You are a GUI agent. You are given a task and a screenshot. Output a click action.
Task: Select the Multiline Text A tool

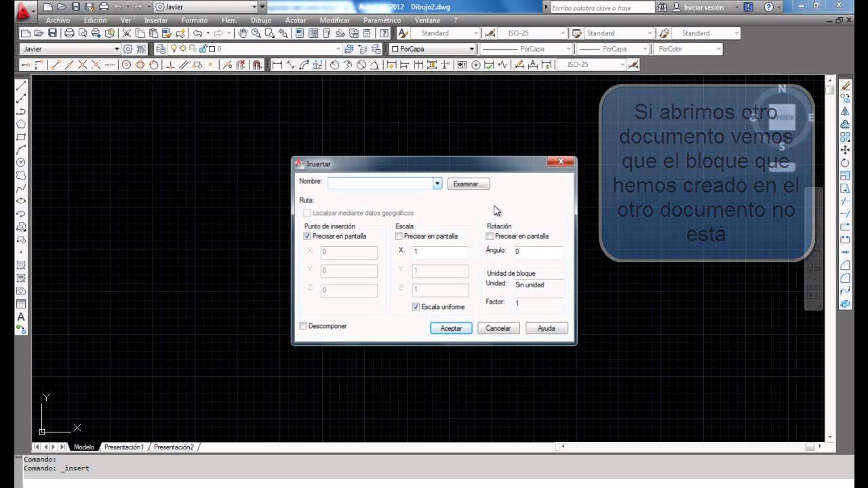(21, 317)
